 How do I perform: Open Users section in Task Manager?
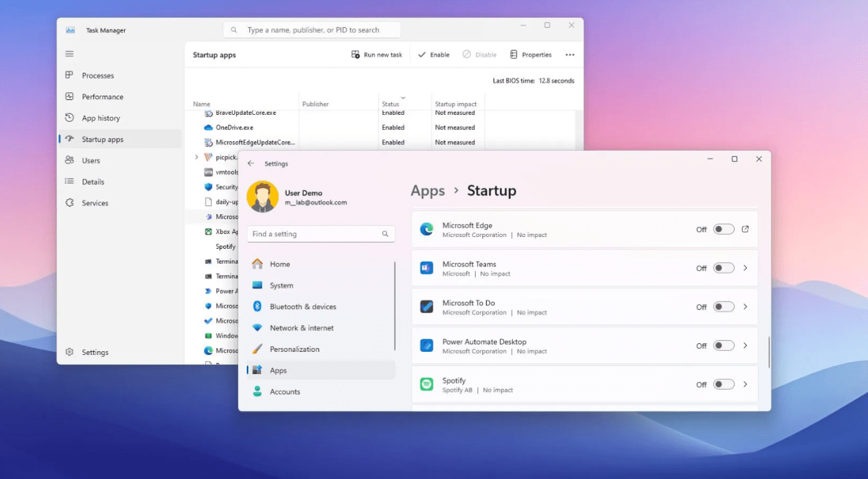pyautogui.click(x=120, y=161)
